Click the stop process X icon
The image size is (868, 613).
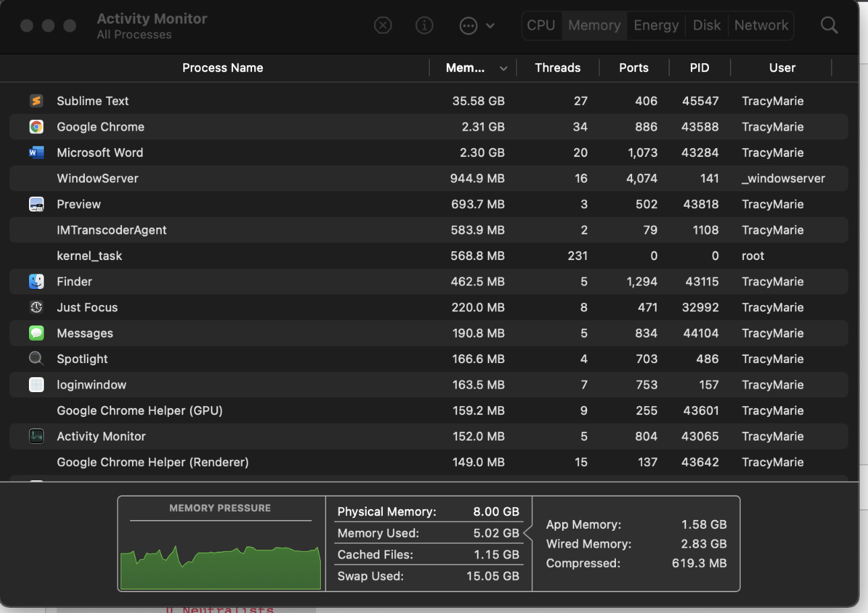[x=383, y=26]
